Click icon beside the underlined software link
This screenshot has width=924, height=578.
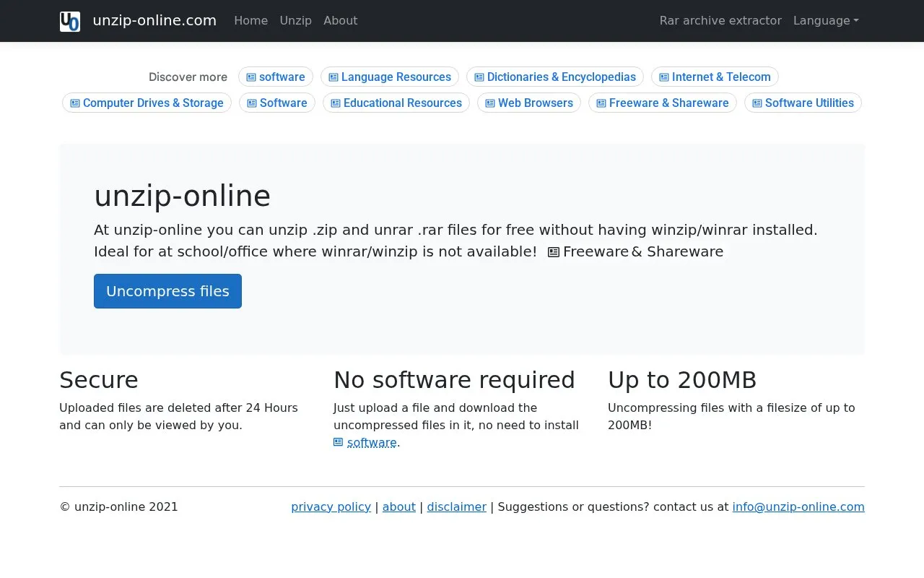point(338,442)
